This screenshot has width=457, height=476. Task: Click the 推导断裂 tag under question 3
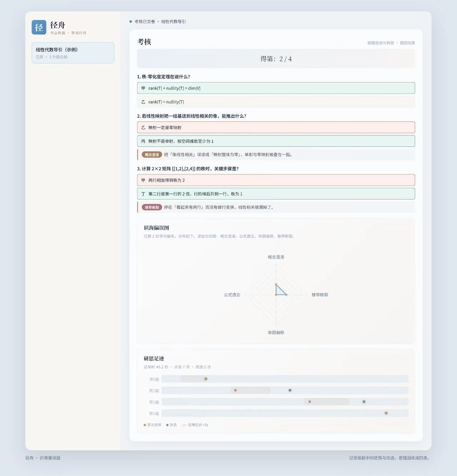pos(152,207)
